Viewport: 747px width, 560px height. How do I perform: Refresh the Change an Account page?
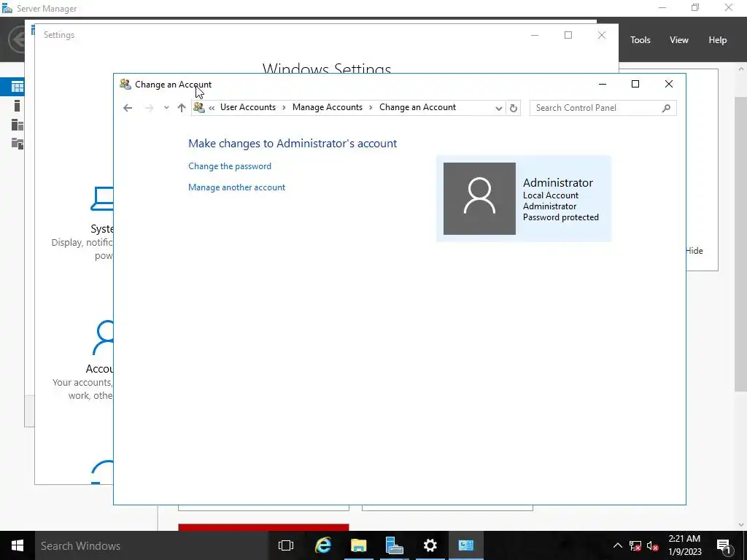513,108
